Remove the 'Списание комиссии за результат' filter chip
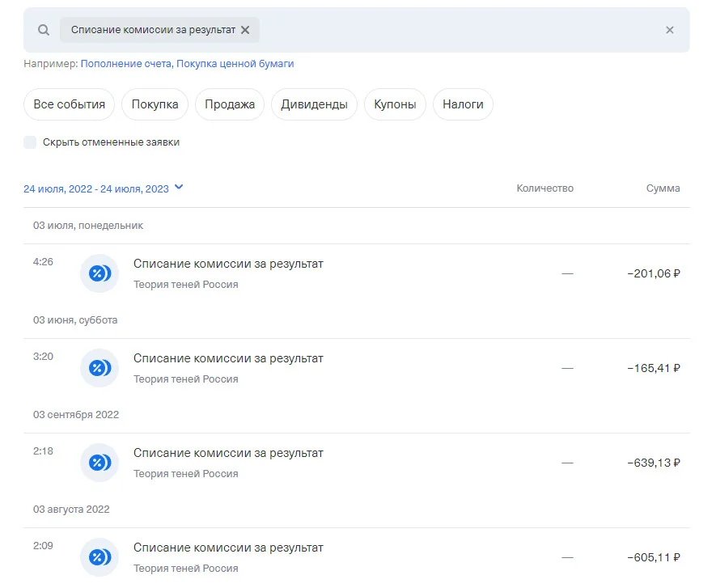This screenshot has width=716, height=588. [245, 30]
